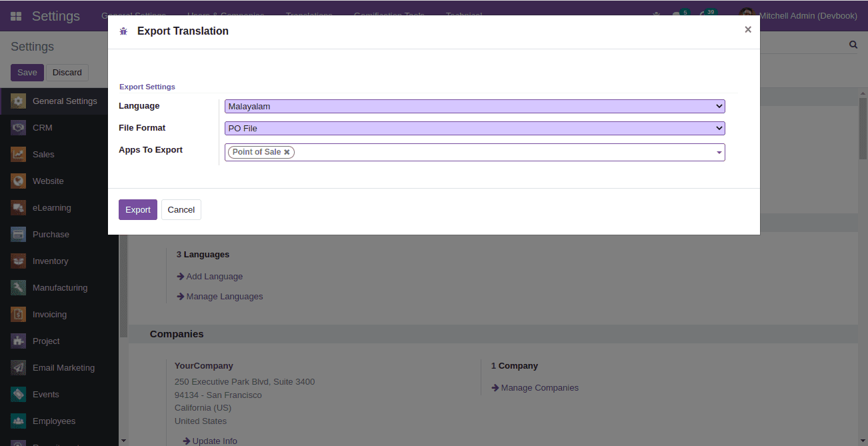
Task: Open Events settings tab
Action: click(x=59, y=395)
